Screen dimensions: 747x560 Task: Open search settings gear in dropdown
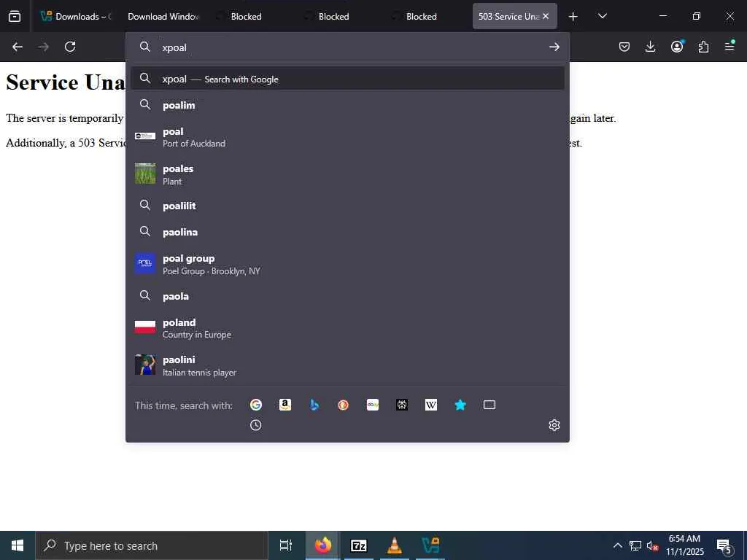click(x=554, y=425)
